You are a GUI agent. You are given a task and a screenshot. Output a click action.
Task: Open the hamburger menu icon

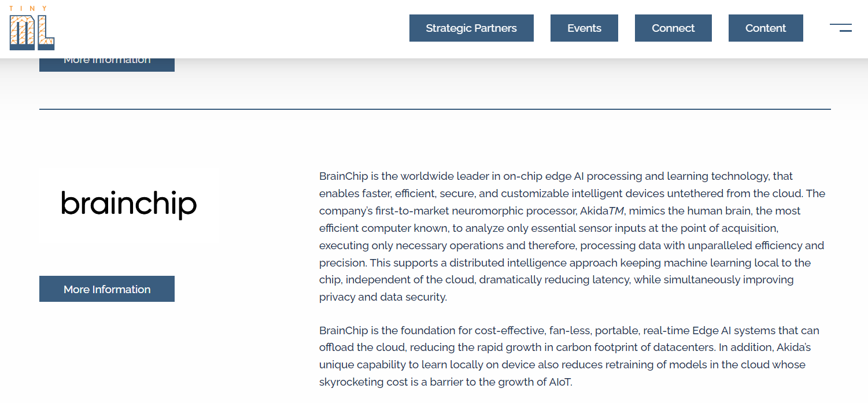pos(841,28)
